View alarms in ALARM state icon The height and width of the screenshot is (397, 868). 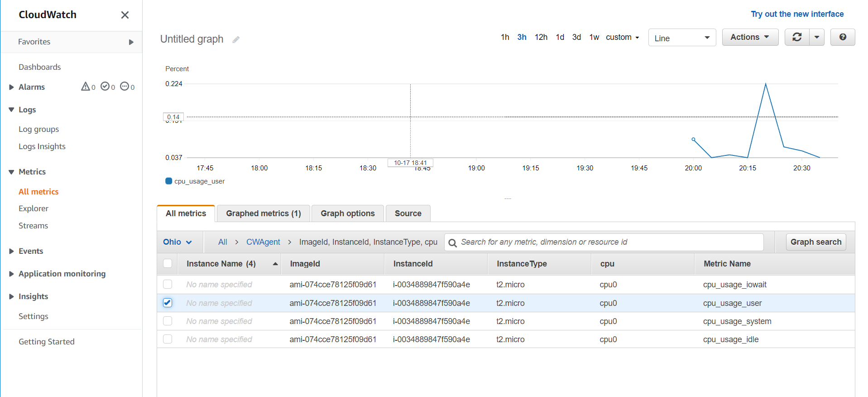pos(86,87)
